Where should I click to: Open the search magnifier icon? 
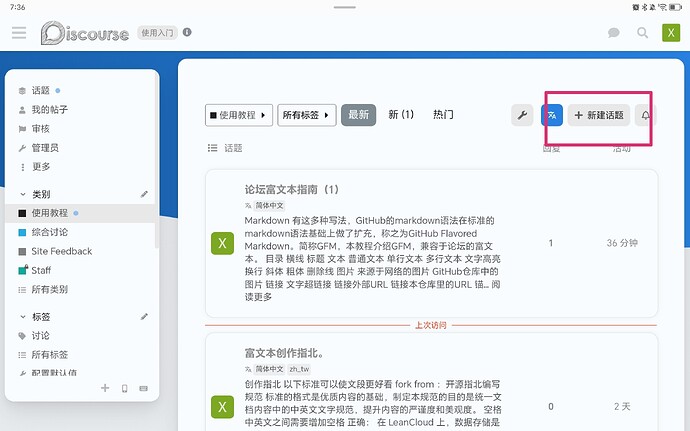[642, 33]
